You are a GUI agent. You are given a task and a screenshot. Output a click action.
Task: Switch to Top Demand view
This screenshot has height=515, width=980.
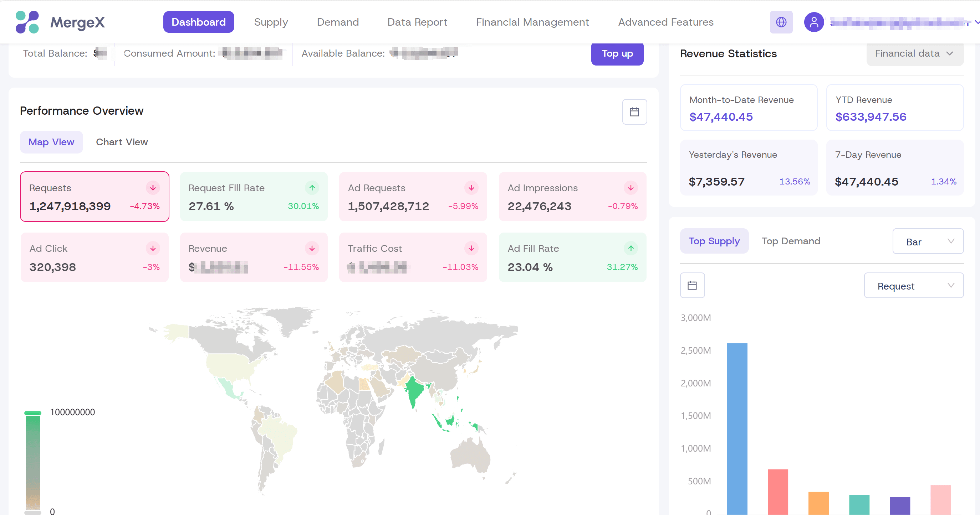791,241
